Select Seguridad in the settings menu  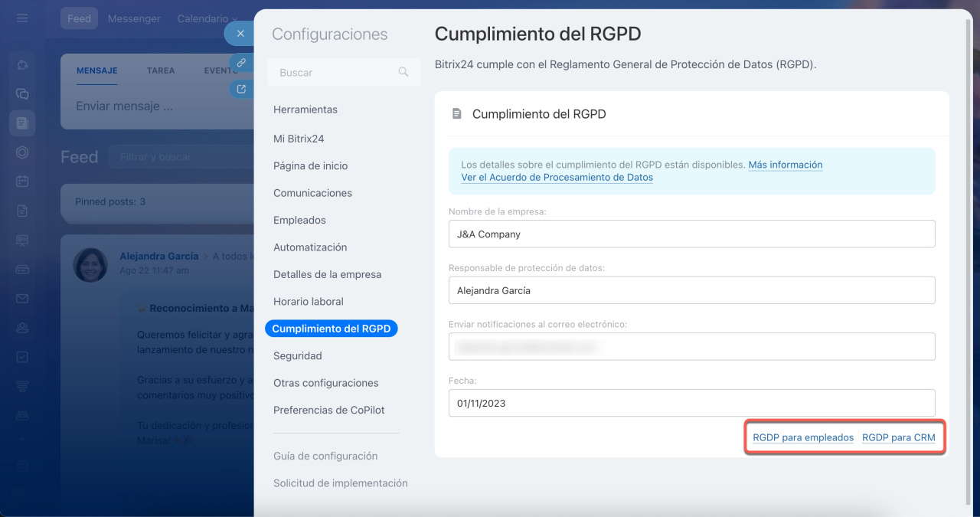click(x=298, y=356)
